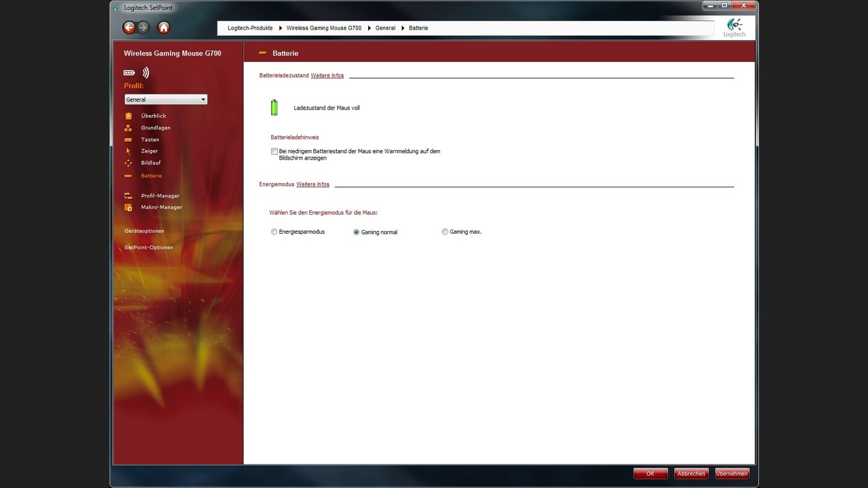Open Batterie settings page
Image resolution: width=868 pixels, height=488 pixels.
pos(151,176)
